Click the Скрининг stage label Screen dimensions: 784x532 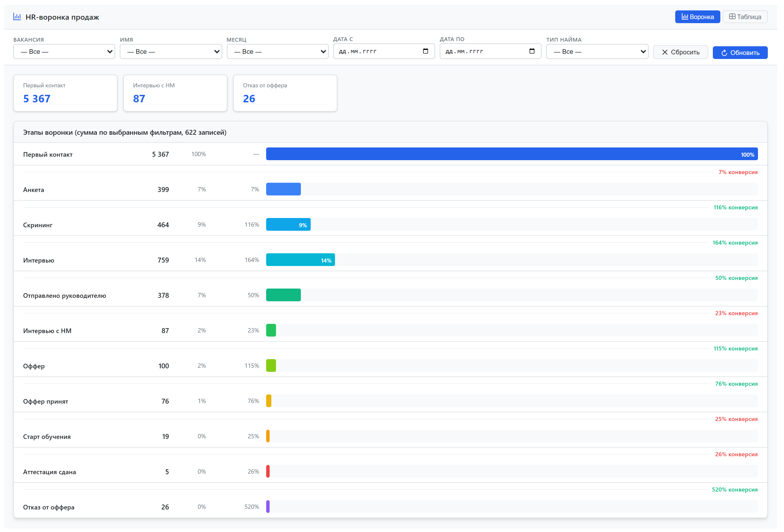pos(37,225)
